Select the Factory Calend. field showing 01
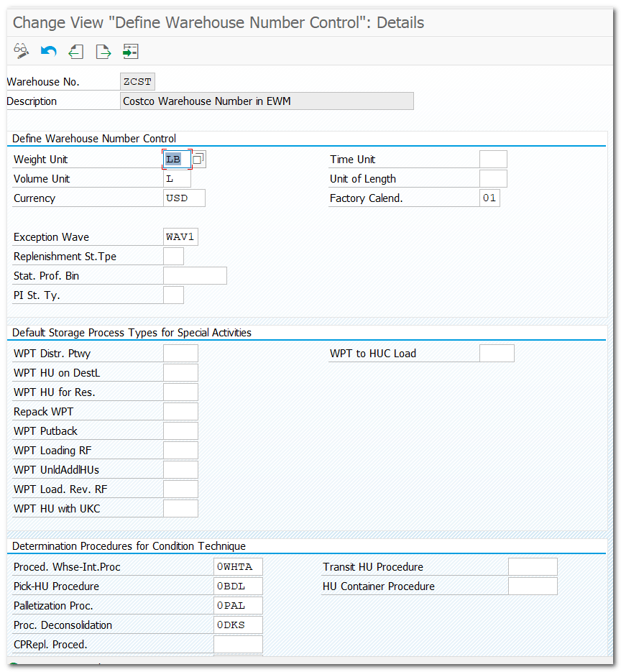 click(489, 198)
